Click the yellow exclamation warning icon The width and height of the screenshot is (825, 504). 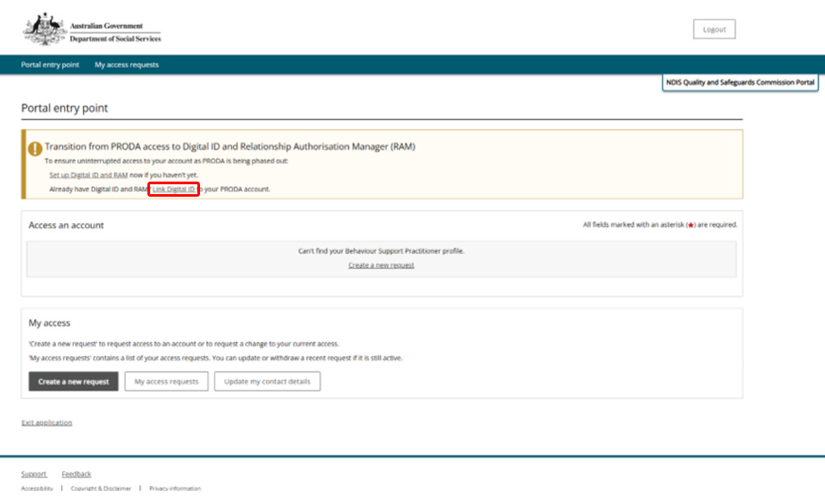pos(36,149)
